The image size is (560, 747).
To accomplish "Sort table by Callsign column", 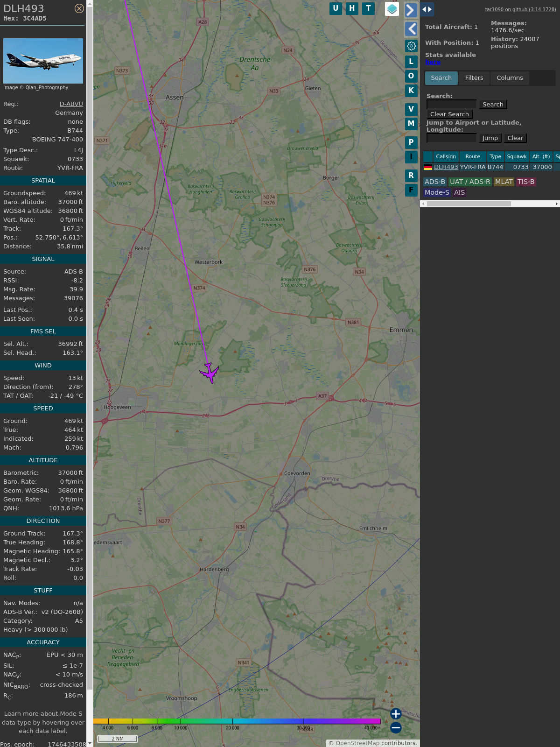I will pyautogui.click(x=446, y=157).
